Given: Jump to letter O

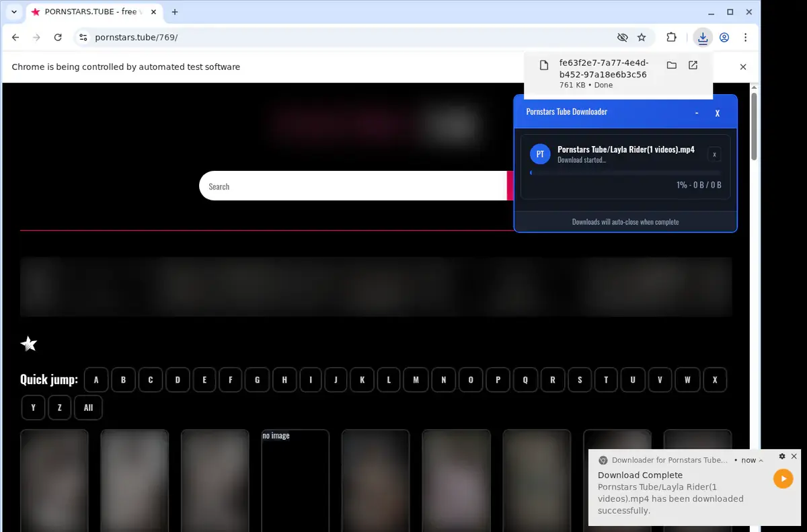Looking at the screenshot, I should (x=471, y=379).
